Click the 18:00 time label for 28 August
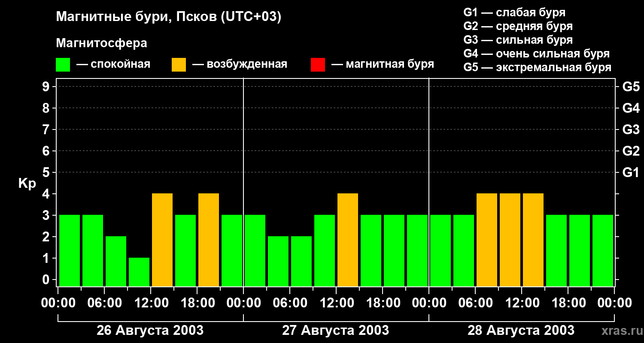 click(568, 303)
